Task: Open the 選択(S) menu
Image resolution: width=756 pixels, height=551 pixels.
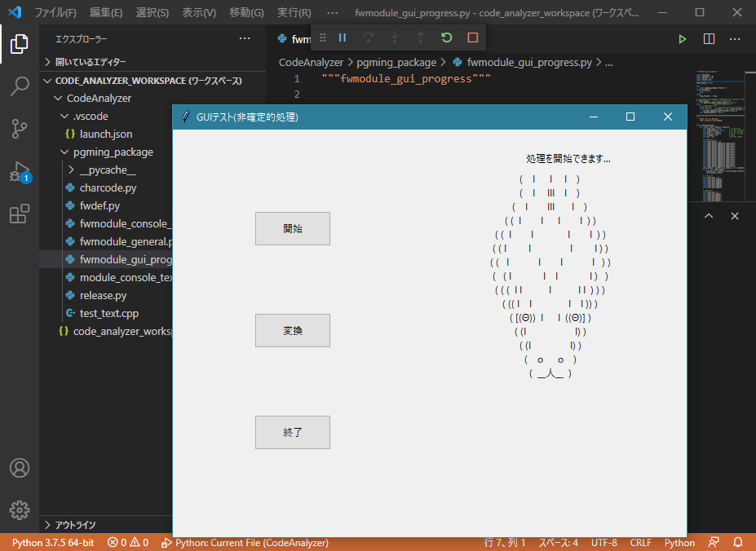Action: [x=152, y=12]
